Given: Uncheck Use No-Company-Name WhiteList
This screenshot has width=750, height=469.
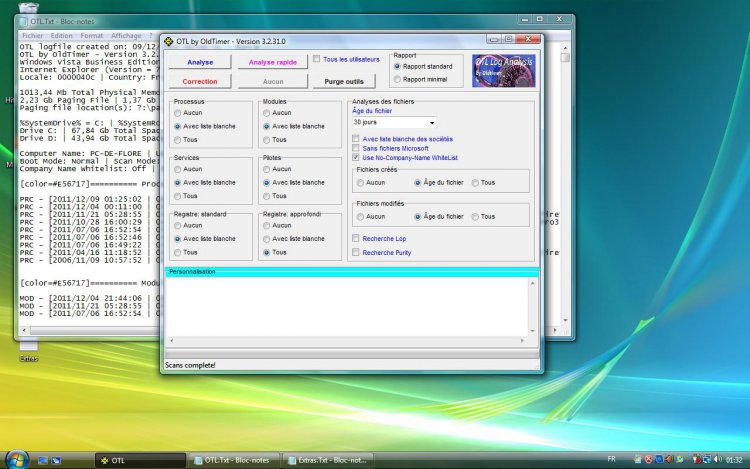Looking at the screenshot, I should pyautogui.click(x=355, y=157).
